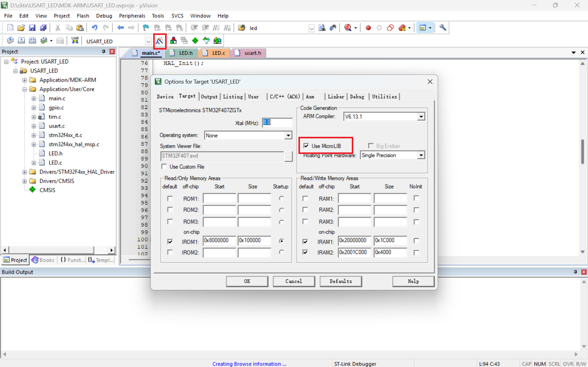Click the Save All toolbar icon
588x367 pixels.
pyautogui.click(x=43, y=28)
